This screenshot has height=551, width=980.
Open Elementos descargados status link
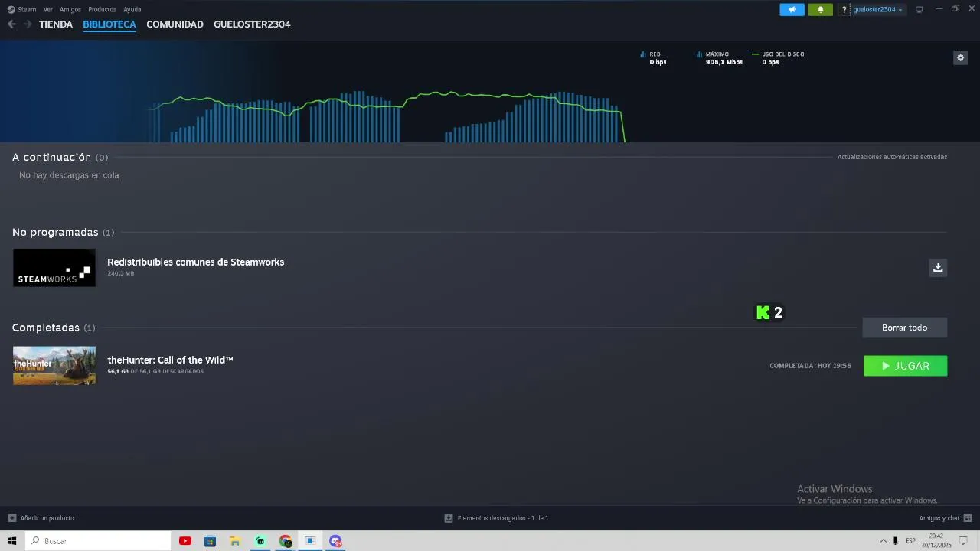tap(496, 518)
